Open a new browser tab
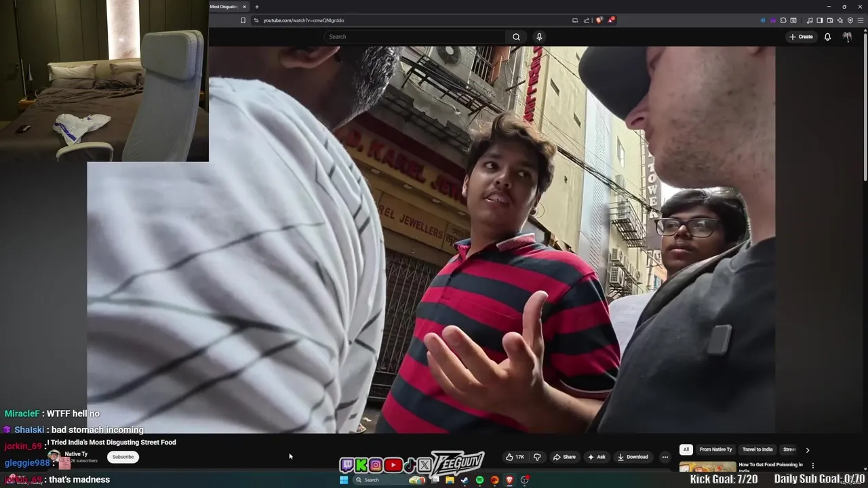The height and width of the screenshot is (488, 868). pos(256,7)
